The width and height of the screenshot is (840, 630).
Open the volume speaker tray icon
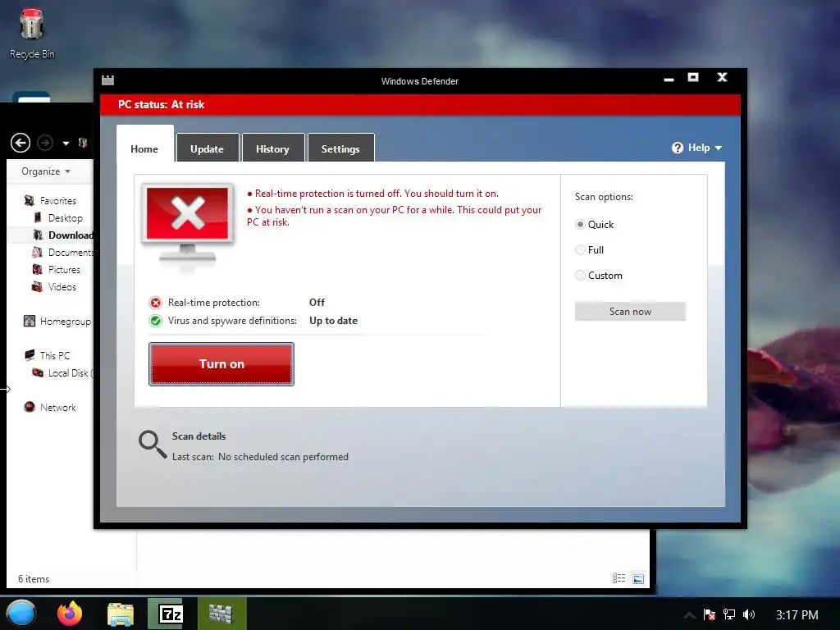tap(749, 614)
